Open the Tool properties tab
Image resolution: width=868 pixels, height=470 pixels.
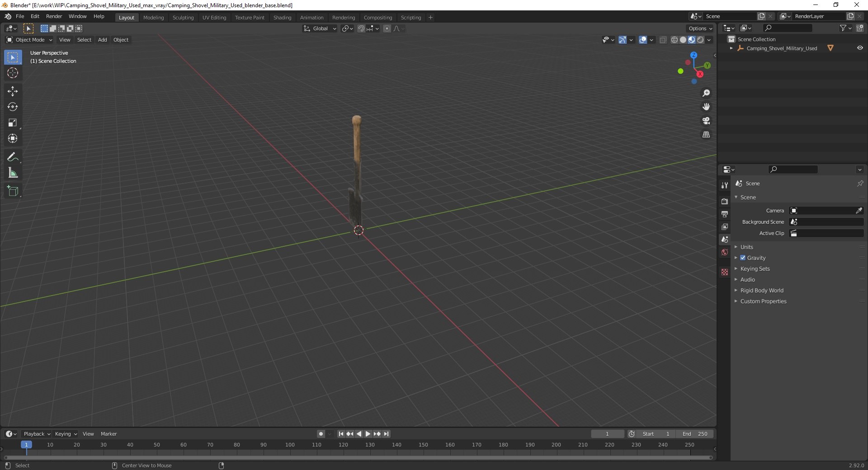(725, 185)
